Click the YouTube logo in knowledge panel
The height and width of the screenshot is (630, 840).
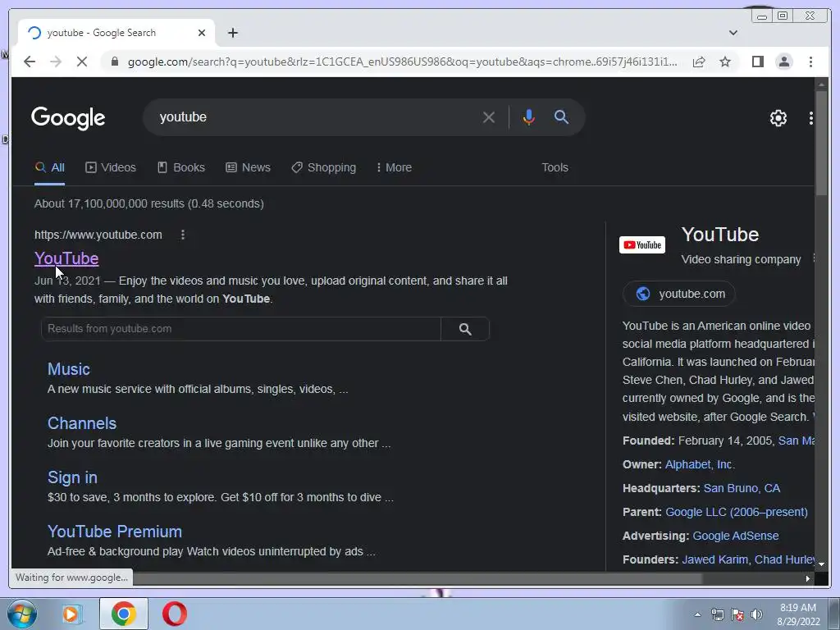641,244
